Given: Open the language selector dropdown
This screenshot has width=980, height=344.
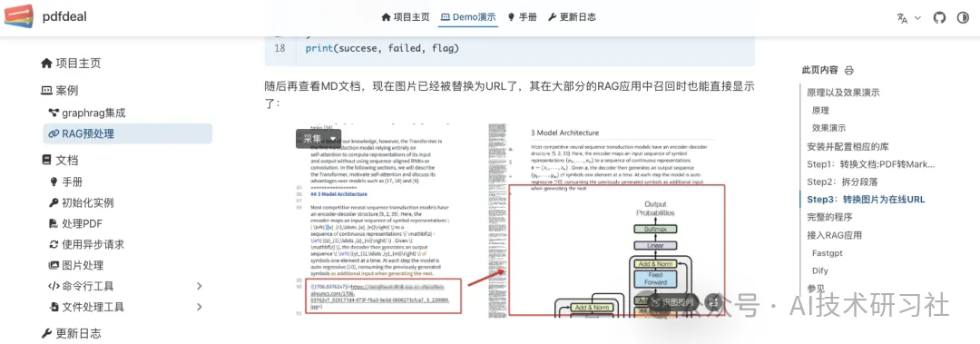Looking at the screenshot, I should [908, 17].
